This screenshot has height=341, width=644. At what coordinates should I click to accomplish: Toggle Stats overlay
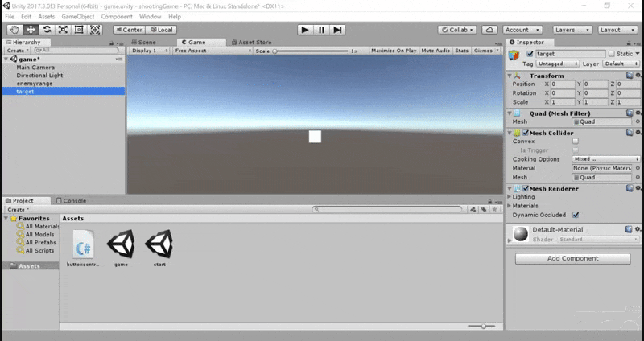point(461,51)
